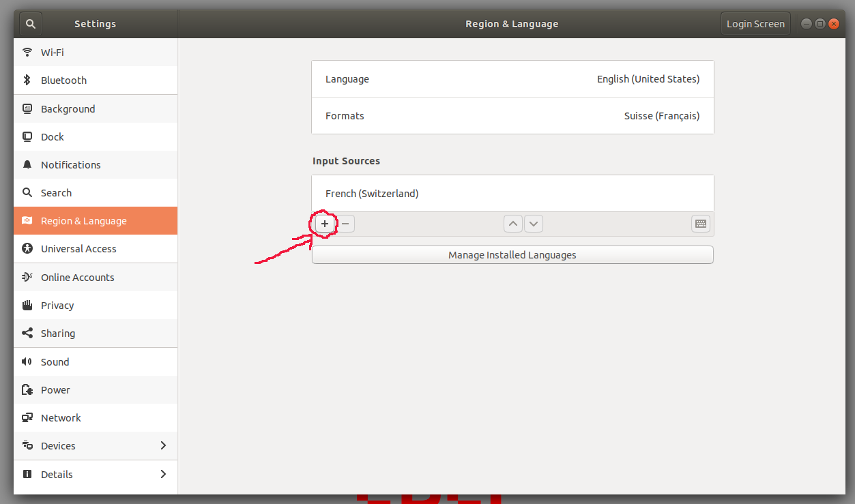Click the search icon in Settings header
This screenshot has width=855, height=504.
point(31,24)
